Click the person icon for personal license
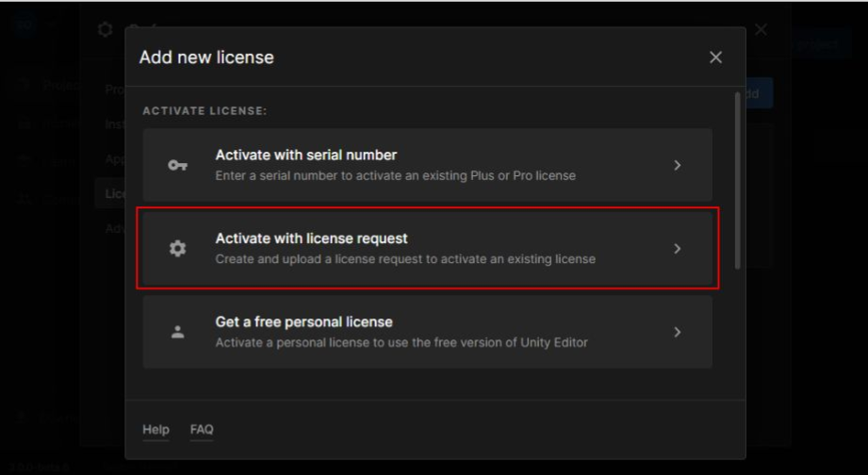The width and height of the screenshot is (868, 475). point(177,332)
